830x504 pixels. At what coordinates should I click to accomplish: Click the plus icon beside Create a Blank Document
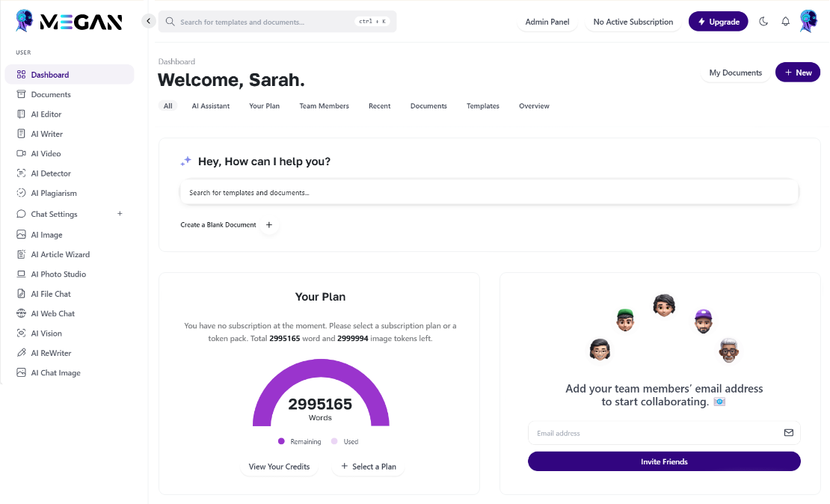click(x=269, y=225)
